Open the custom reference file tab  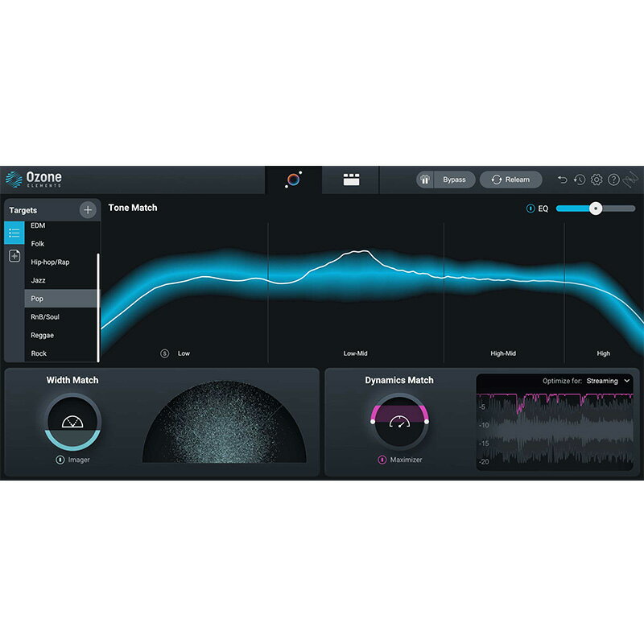tap(14, 256)
